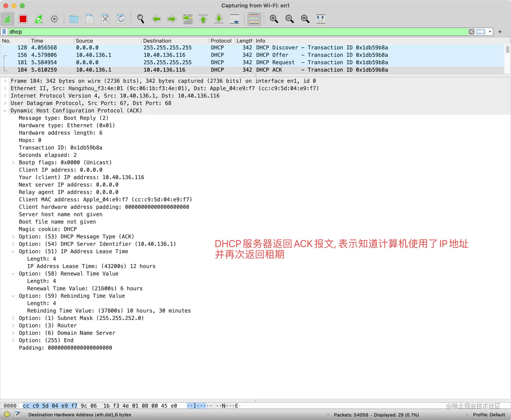Open a capture file folder icon
The width and height of the screenshot is (511, 420).
pos(74,19)
